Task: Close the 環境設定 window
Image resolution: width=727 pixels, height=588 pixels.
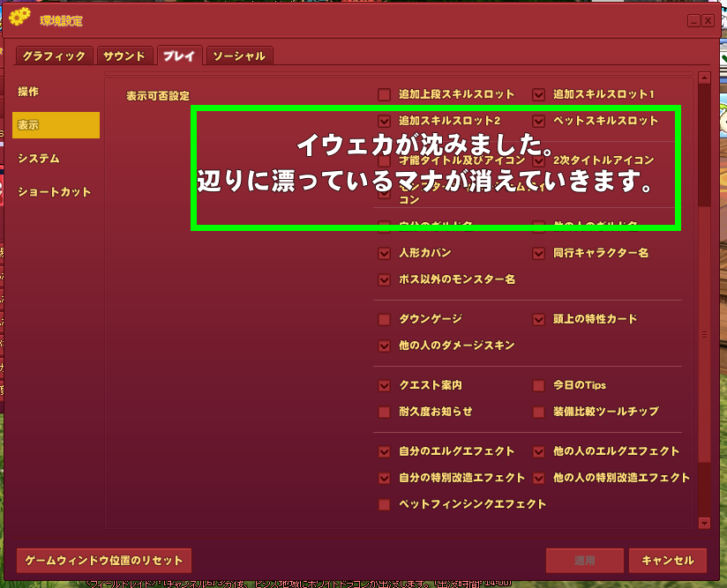Action: (708, 21)
